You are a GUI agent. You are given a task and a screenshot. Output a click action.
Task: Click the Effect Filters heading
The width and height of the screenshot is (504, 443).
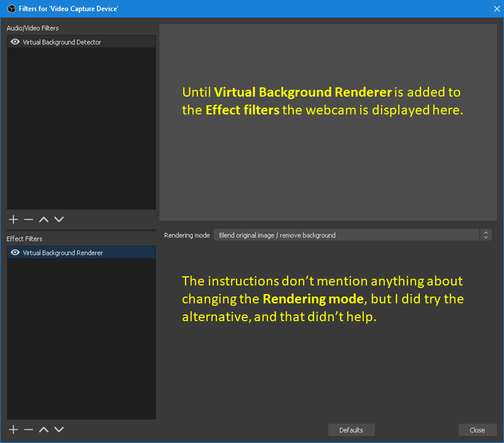click(x=25, y=239)
